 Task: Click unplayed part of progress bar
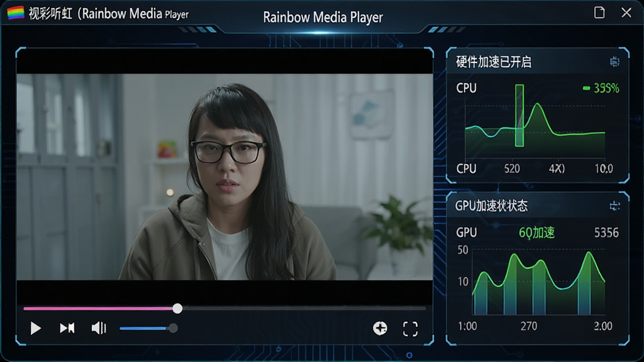click(x=304, y=308)
